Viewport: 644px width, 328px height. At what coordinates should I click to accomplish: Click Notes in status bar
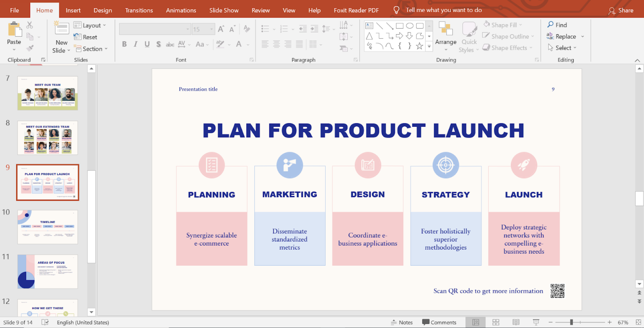(x=402, y=322)
